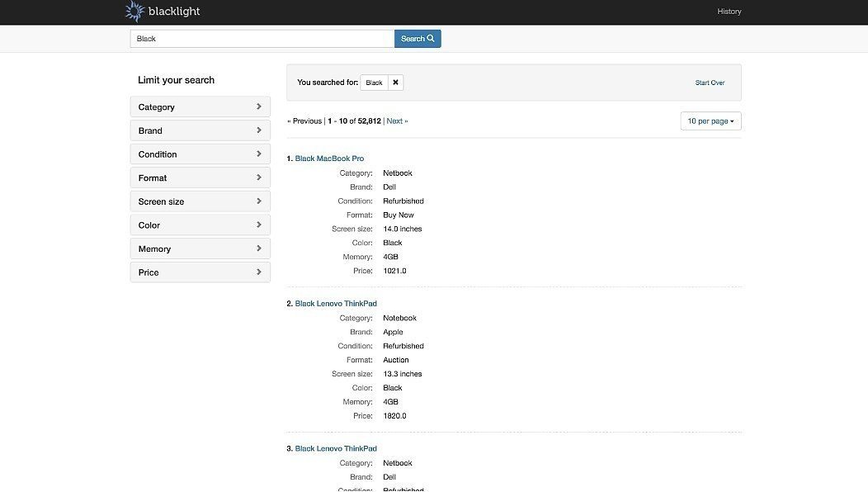The image size is (868, 492).
Task: Click the result count '52,812'
Action: click(x=370, y=121)
